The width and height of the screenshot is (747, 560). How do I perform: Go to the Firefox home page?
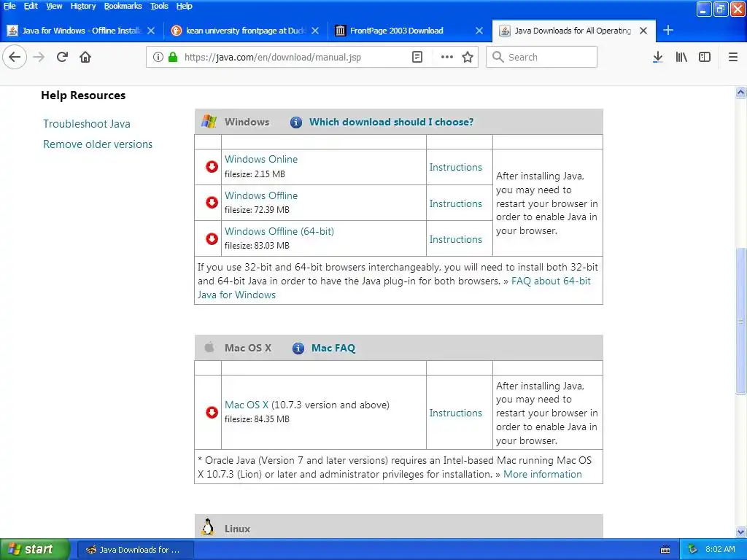tap(85, 57)
